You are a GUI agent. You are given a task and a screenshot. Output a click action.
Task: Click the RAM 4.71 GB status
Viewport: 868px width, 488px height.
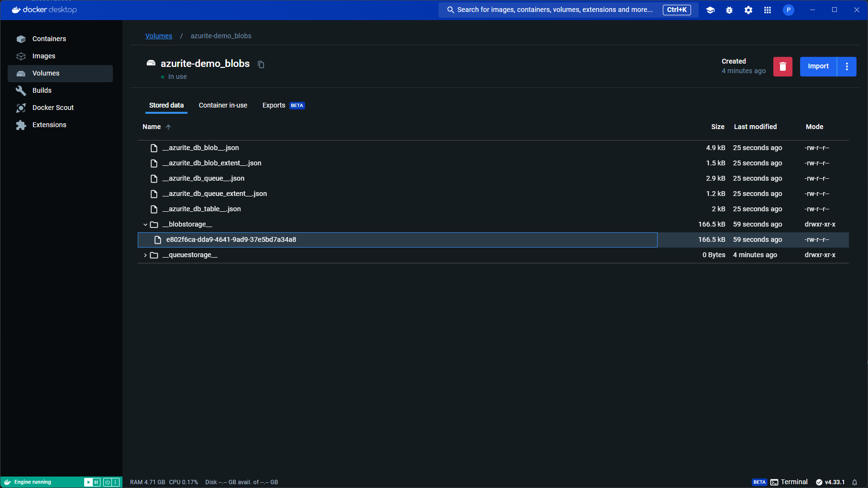(147, 482)
